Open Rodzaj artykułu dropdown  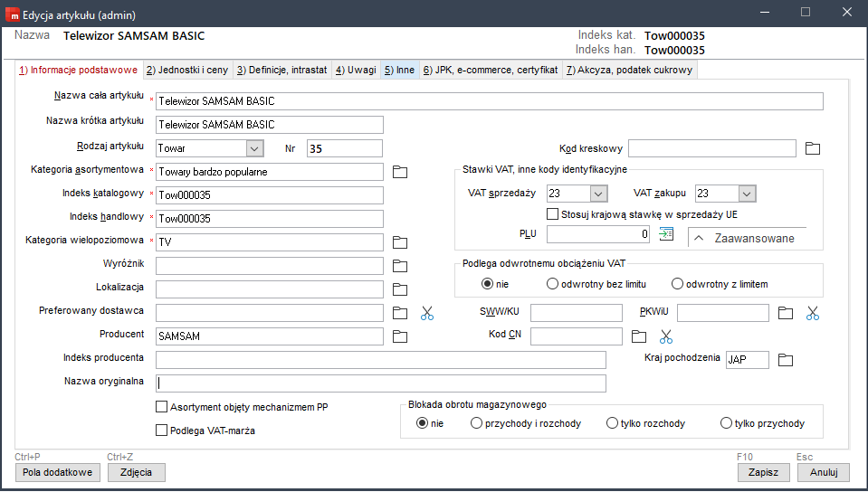[x=254, y=148]
